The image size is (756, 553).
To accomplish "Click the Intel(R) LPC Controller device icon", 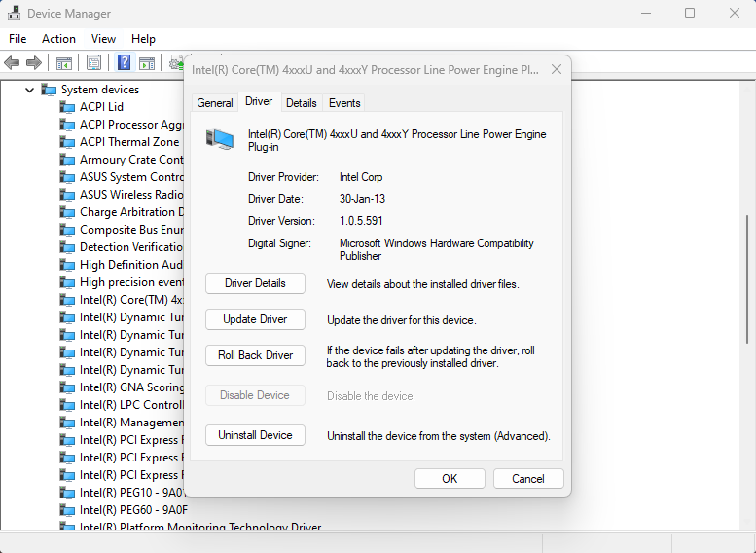I will pos(67,405).
